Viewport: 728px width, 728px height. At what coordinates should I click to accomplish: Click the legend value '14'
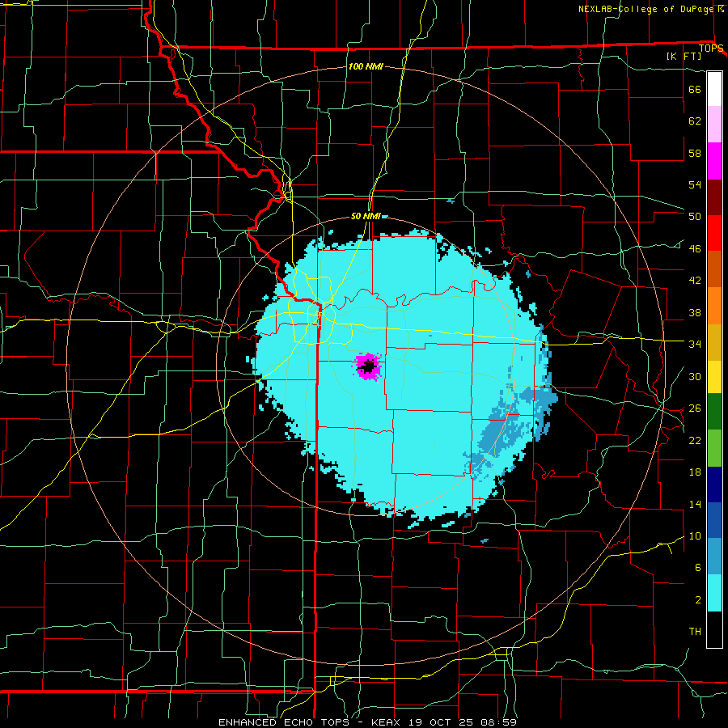point(695,504)
